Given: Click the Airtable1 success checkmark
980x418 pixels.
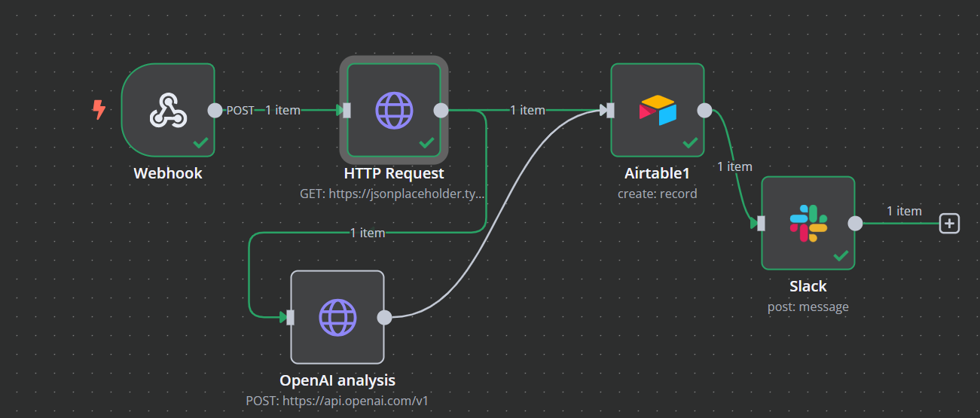Looking at the screenshot, I should click(x=690, y=142).
